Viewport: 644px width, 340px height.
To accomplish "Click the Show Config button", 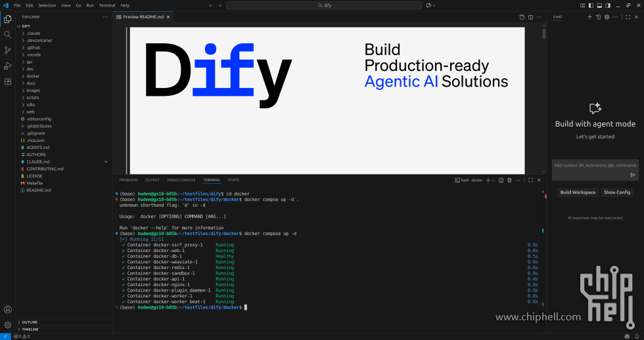I will (x=617, y=192).
